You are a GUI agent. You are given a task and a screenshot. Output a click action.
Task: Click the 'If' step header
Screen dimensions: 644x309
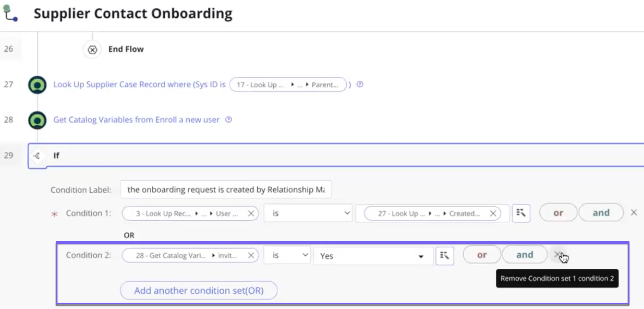point(336,156)
